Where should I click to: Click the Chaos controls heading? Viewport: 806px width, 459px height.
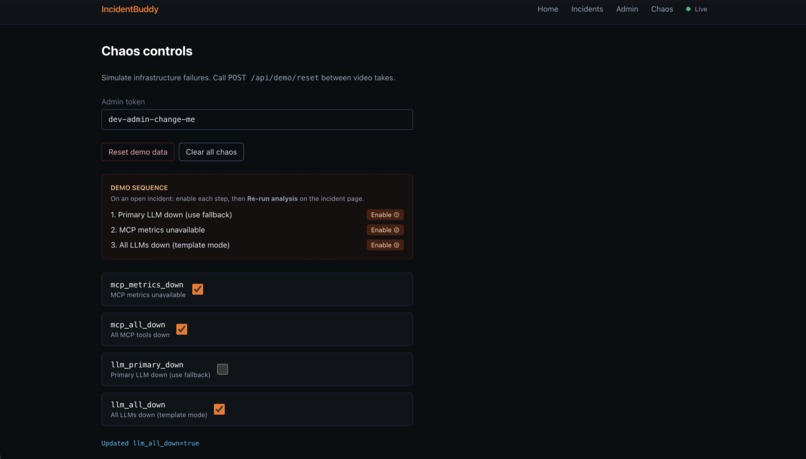tap(146, 51)
